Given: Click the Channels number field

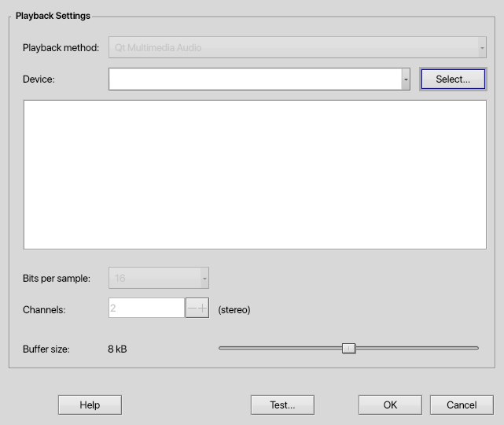Looking at the screenshot, I should [146, 308].
